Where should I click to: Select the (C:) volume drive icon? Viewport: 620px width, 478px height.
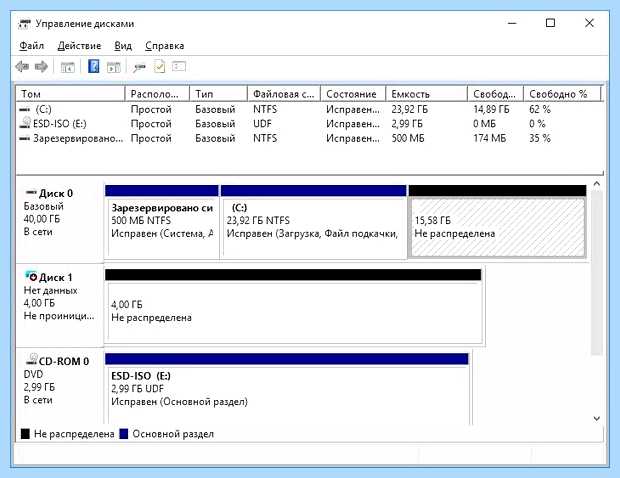(25, 110)
